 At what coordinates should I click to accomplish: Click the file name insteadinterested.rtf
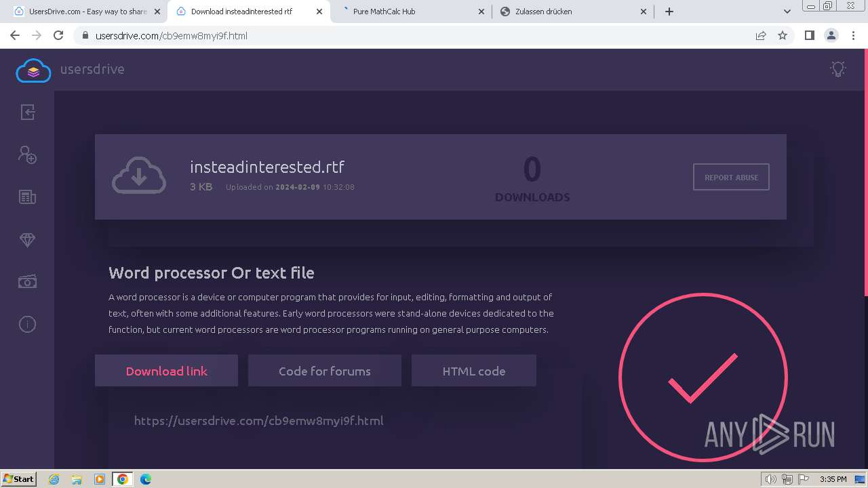point(267,167)
